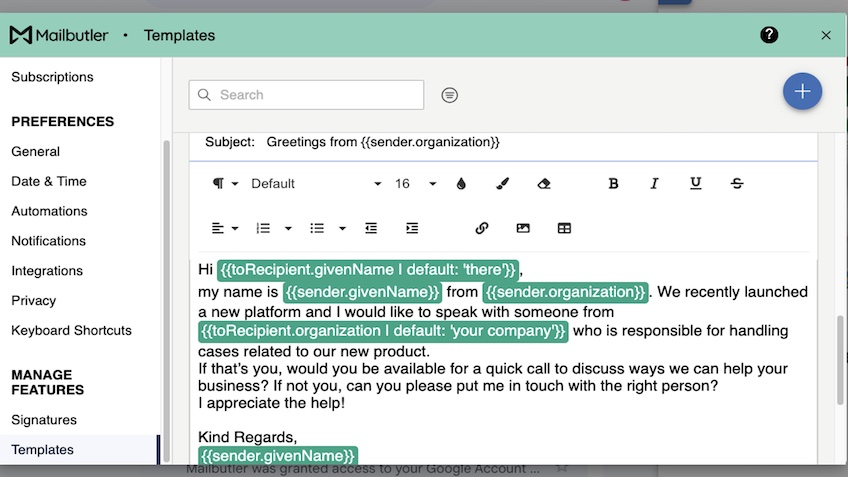848x477 pixels.
Task: Open Subscriptions in the sidebar
Action: pos(52,77)
